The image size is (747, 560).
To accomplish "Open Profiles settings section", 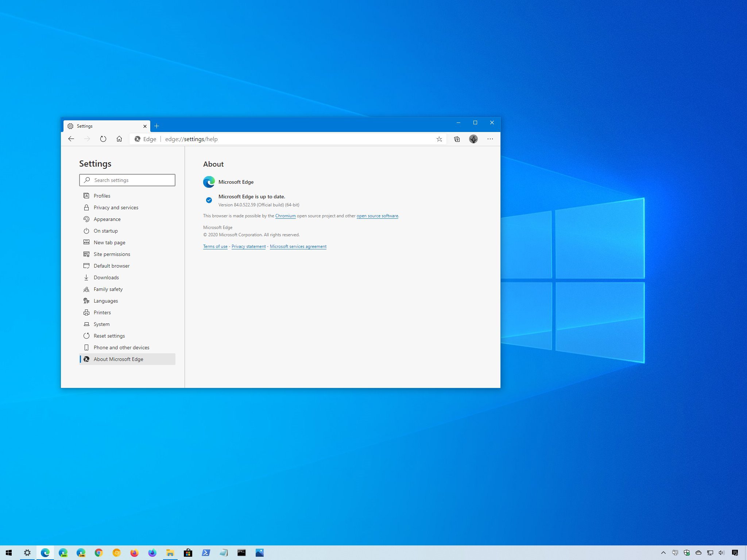I will [x=101, y=195].
